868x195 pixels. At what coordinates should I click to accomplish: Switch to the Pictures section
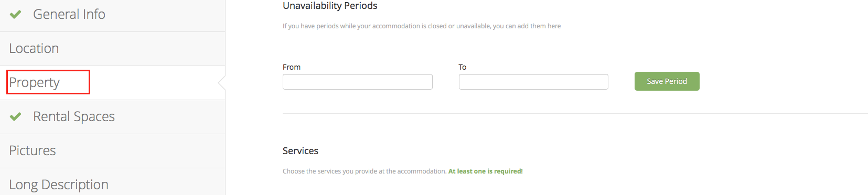tap(33, 150)
